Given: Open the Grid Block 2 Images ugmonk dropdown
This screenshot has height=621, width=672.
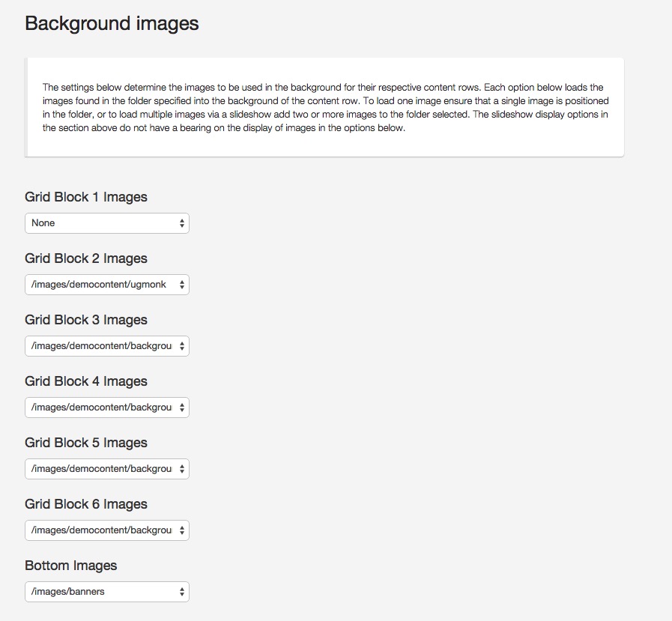Looking at the screenshot, I should 107,285.
